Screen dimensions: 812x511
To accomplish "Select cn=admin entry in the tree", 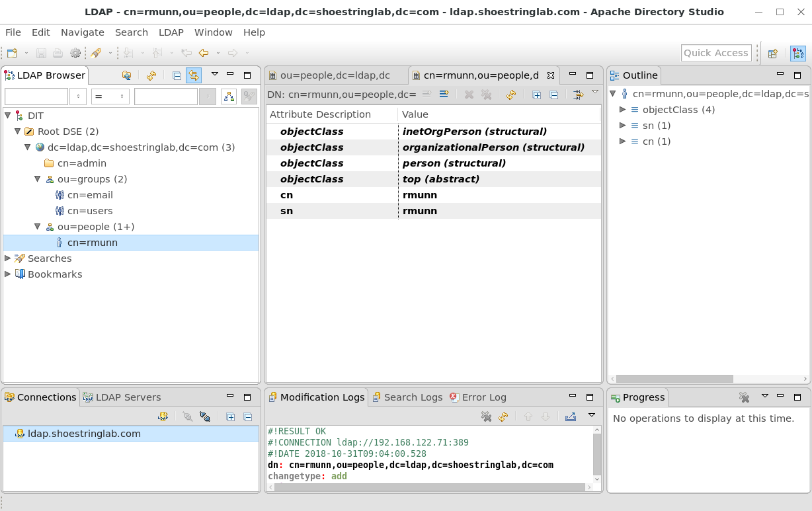I will tap(82, 163).
